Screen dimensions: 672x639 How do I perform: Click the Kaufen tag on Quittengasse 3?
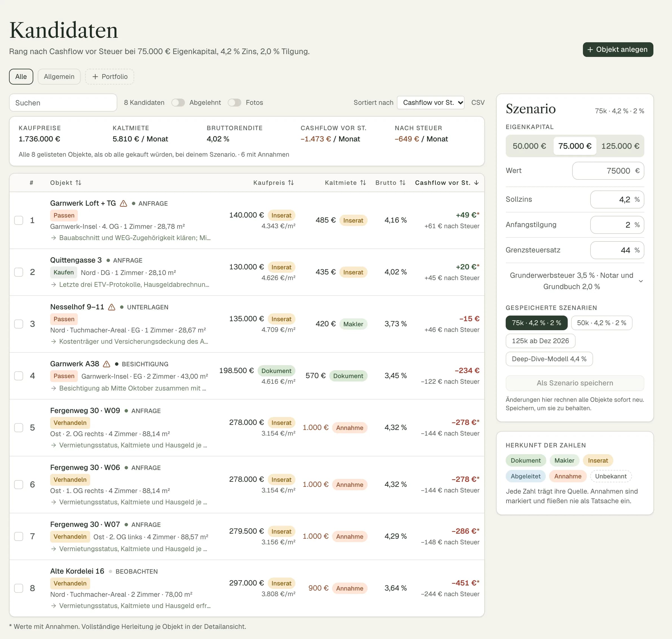63,272
